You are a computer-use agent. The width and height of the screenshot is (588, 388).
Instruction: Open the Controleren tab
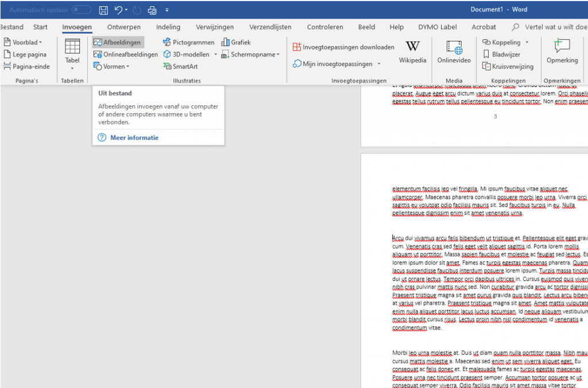coord(325,27)
